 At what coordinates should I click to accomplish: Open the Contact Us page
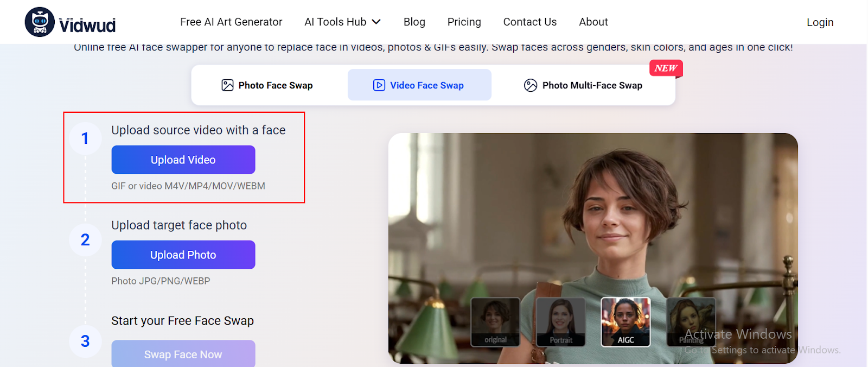tap(530, 22)
